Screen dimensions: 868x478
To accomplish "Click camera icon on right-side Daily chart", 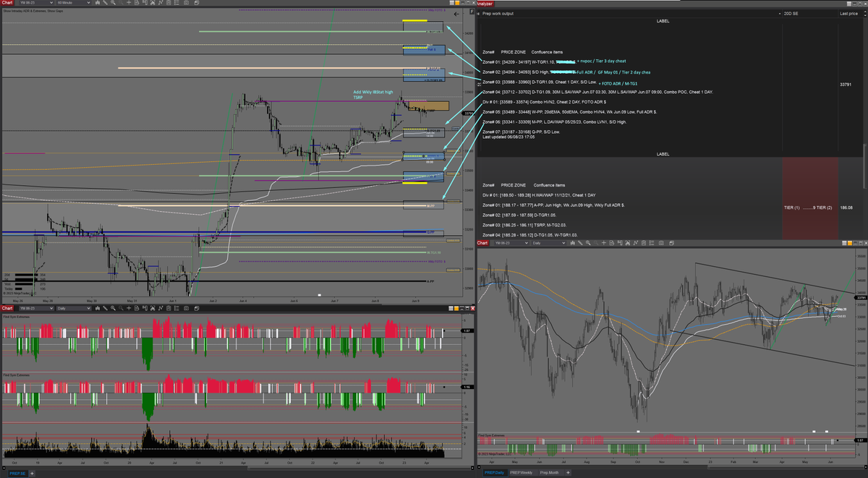I will 661,243.
